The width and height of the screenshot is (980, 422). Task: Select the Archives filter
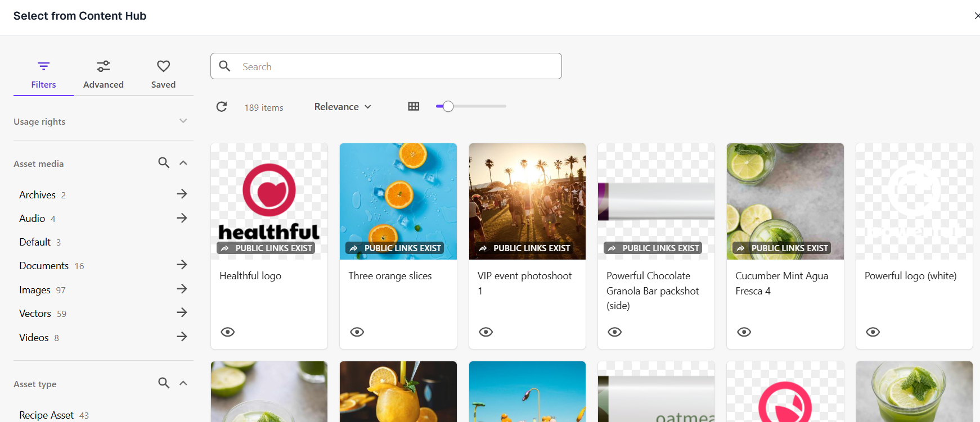(43, 195)
